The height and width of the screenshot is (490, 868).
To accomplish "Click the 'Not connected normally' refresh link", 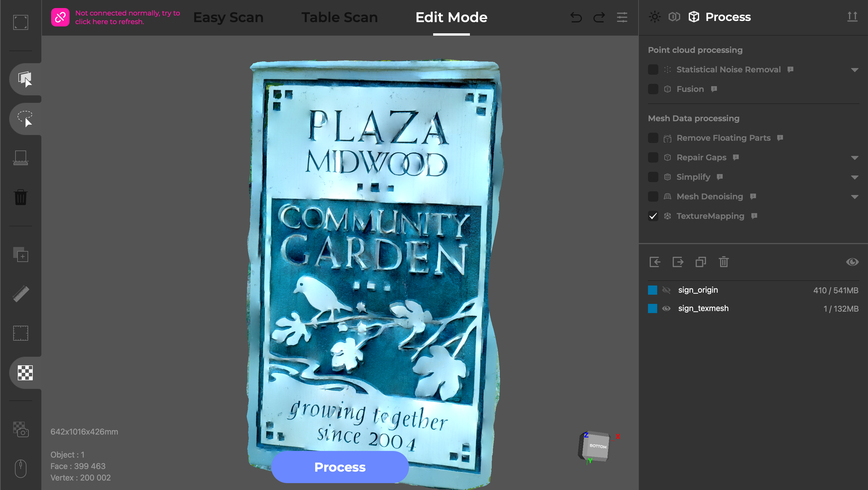I will tap(127, 17).
